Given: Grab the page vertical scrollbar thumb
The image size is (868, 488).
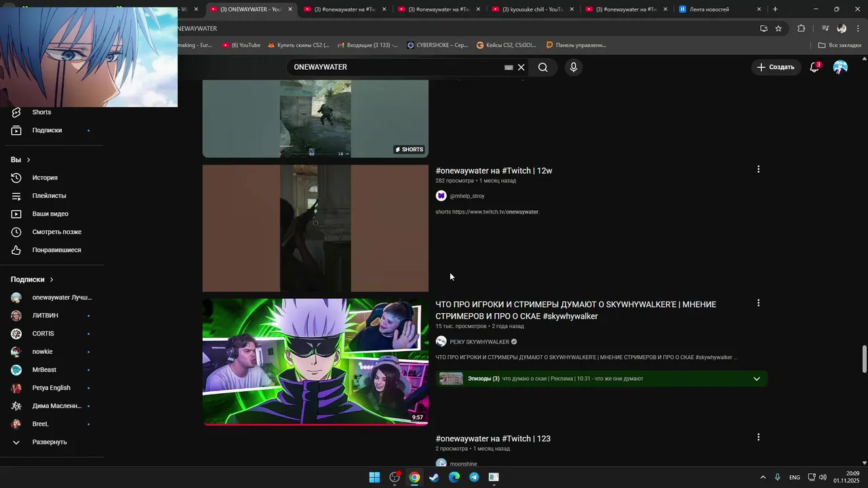Looking at the screenshot, I should tap(864, 359).
